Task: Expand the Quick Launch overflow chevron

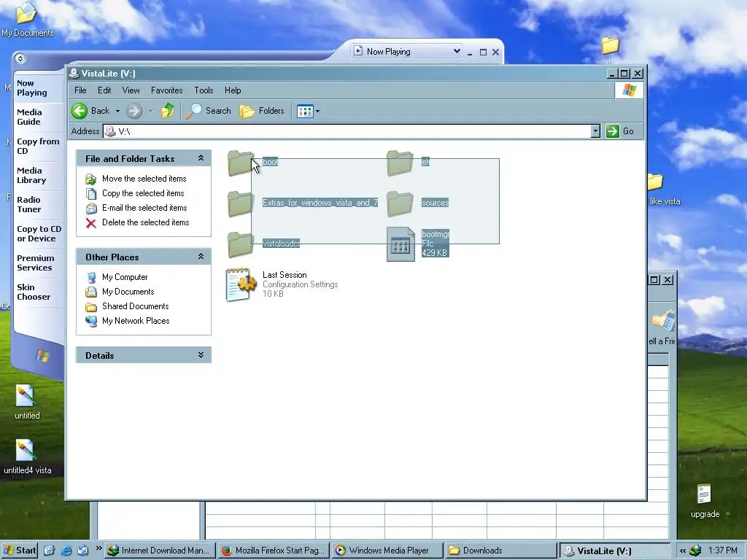Action: coord(98,548)
